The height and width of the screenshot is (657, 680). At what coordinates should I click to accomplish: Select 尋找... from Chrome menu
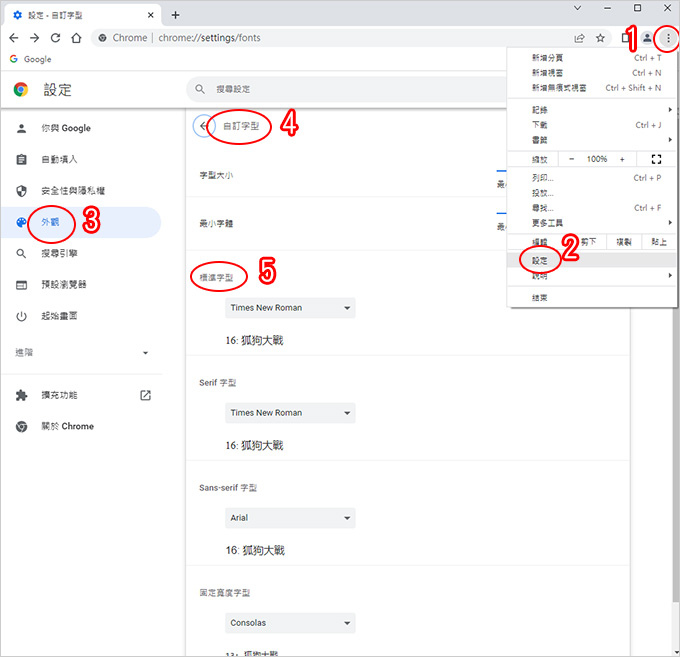point(592,208)
